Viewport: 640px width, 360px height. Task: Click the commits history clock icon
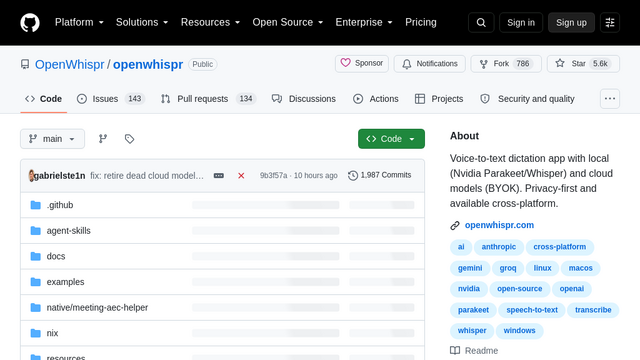(x=353, y=176)
